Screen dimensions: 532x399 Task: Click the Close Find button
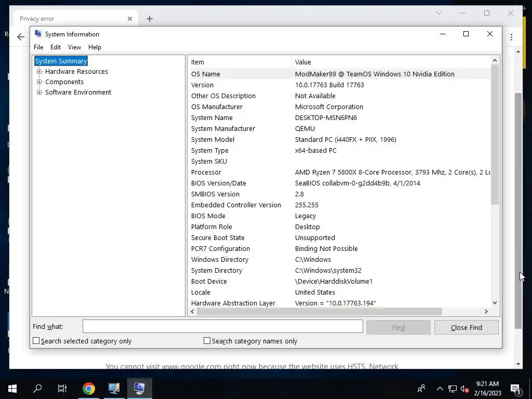coord(466,327)
